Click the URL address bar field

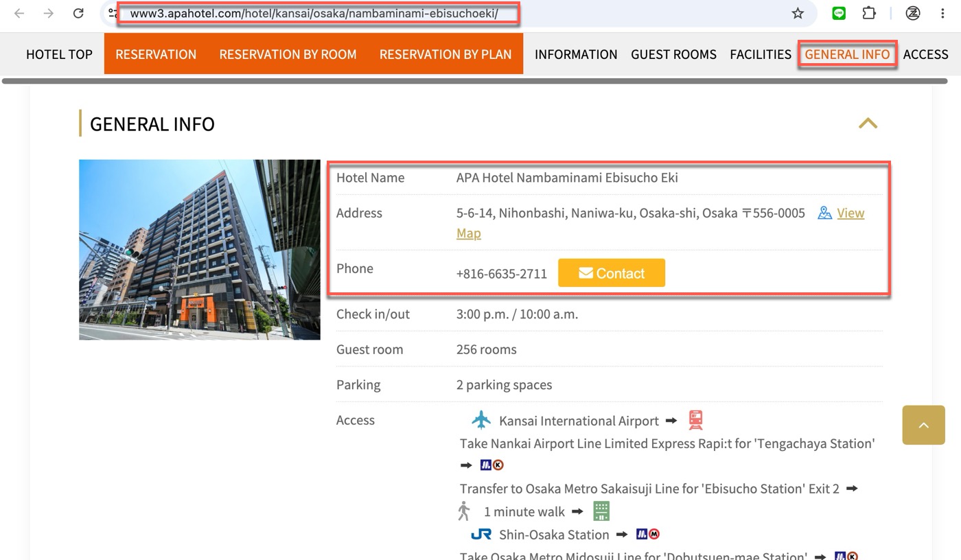(453, 13)
